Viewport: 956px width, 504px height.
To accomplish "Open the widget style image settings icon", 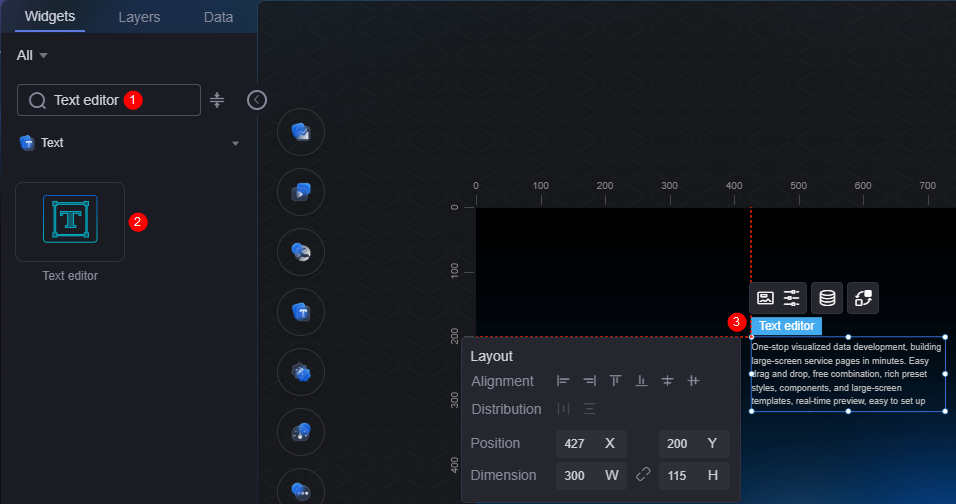I will pos(765,298).
